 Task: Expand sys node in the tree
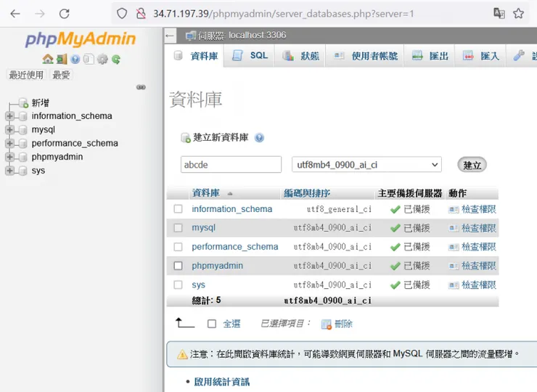pos(9,171)
